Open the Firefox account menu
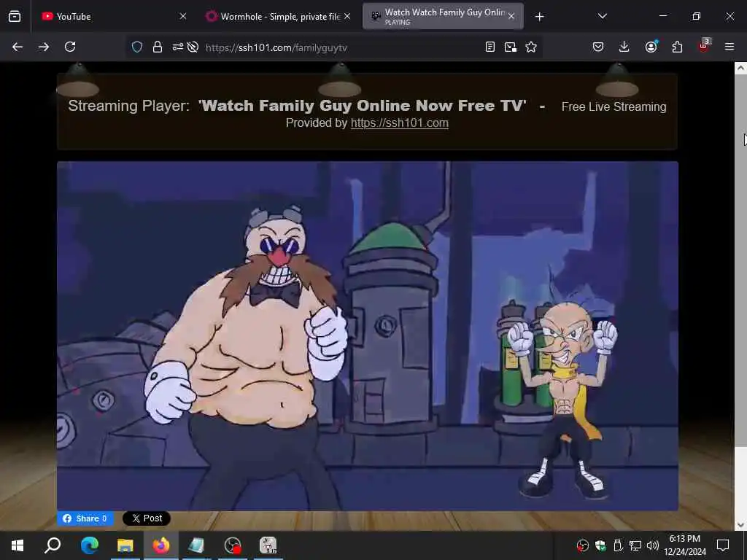747x560 pixels. click(x=651, y=47)
